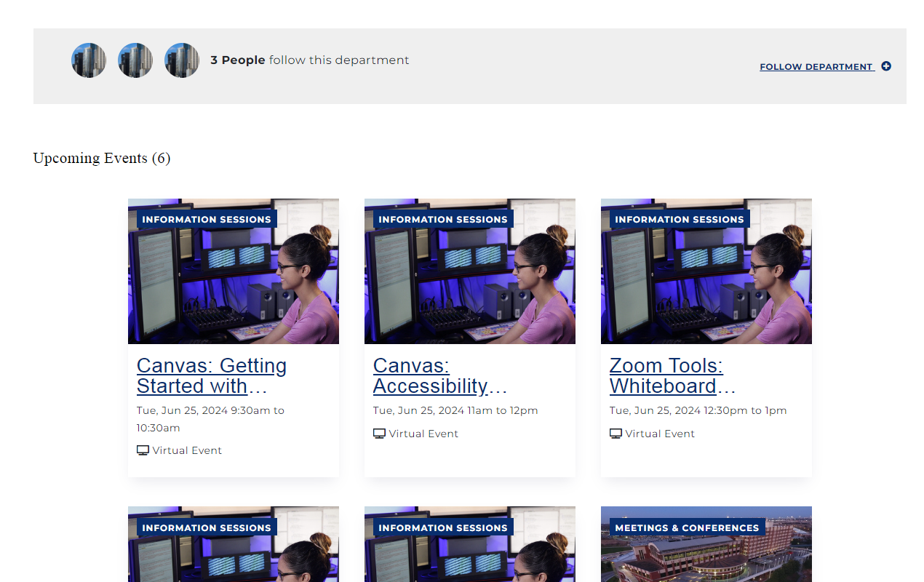
Task: Click the first follower avatar
Action: 89,60
